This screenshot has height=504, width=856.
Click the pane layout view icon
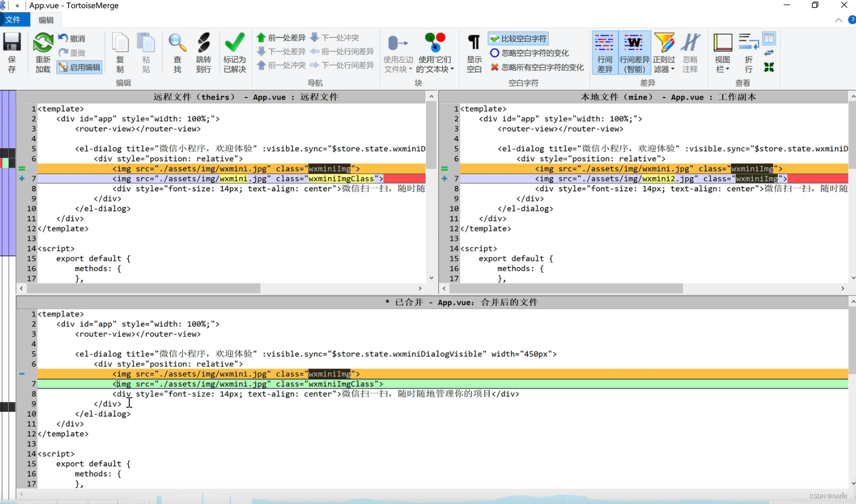tap(769, 39)
